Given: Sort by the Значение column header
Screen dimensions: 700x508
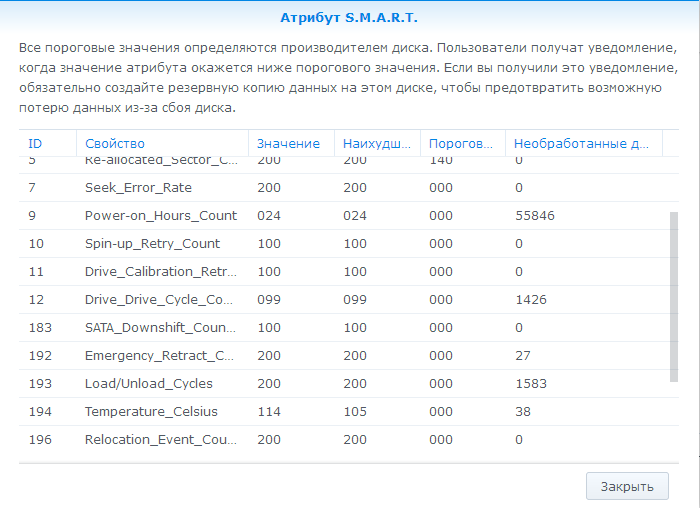Looking at the screenshot, I should pyautogui.click(x=288, y=144).
